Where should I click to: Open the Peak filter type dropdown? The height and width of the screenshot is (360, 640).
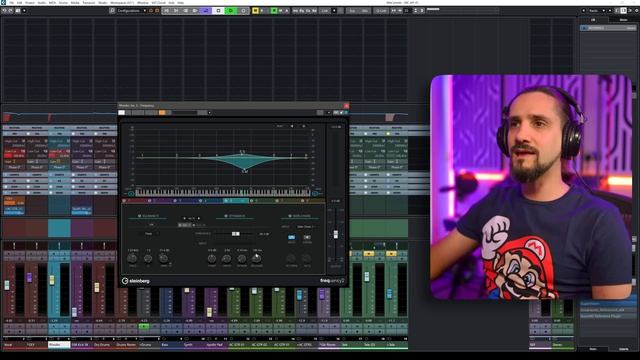149,234
